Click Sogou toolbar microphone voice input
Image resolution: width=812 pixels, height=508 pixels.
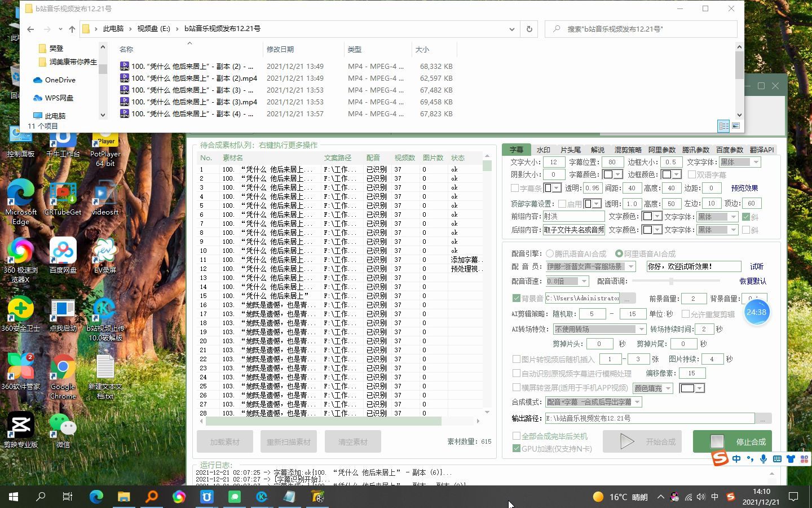pyautogui.click(x=764, y=459)
